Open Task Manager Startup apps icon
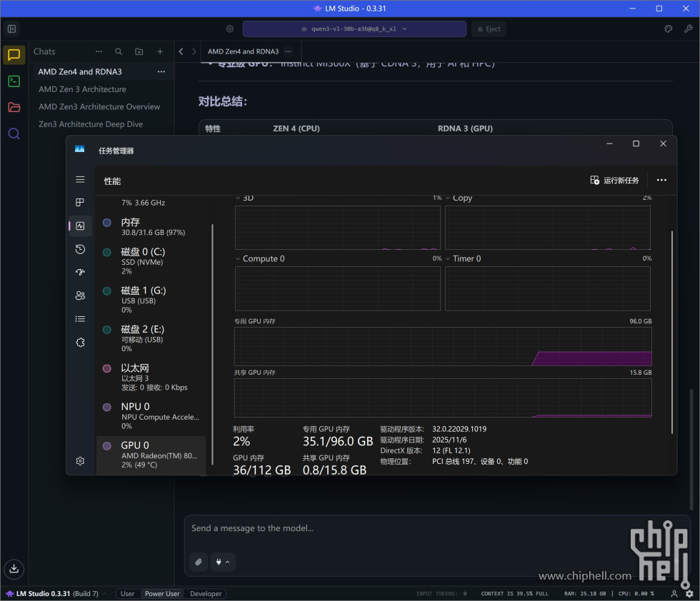The width and height of the screenshot is (700, 601). click(80, 272)
